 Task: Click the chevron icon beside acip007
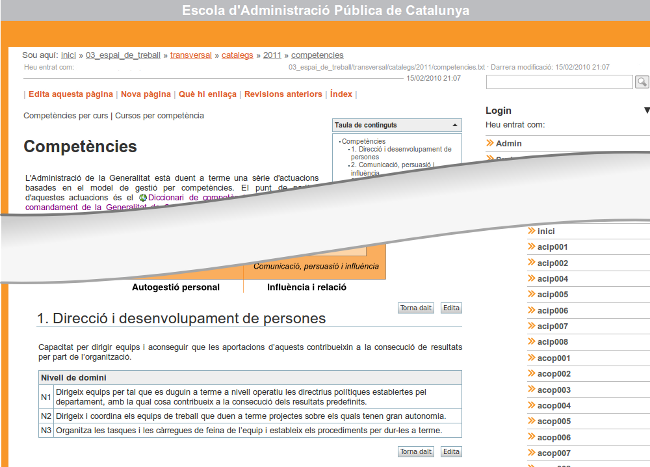click(x=531, y=326)
